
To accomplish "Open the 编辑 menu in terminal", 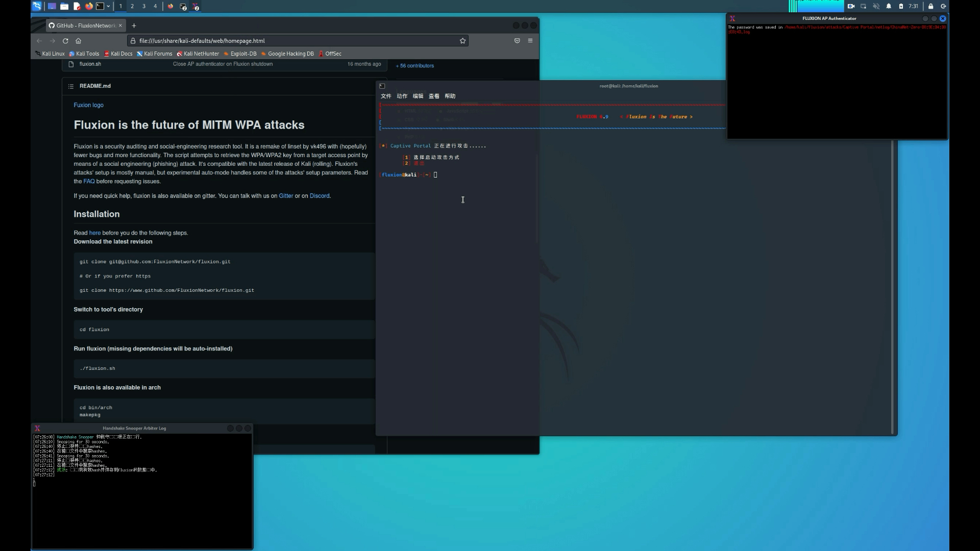I will [418, 96].
